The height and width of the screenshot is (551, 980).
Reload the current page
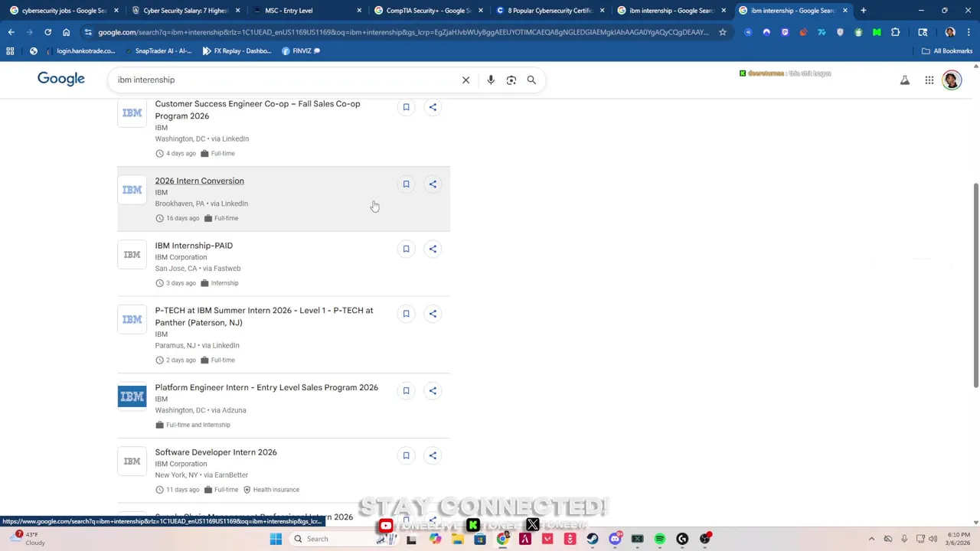(x=47, y=32)
